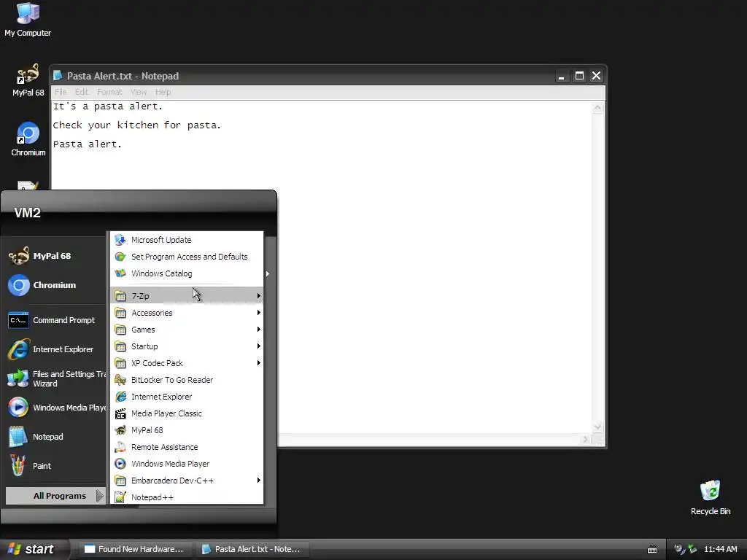
Task: Open MyPal 68 desktop shortcut icon
Action: [x=28, y=80]
